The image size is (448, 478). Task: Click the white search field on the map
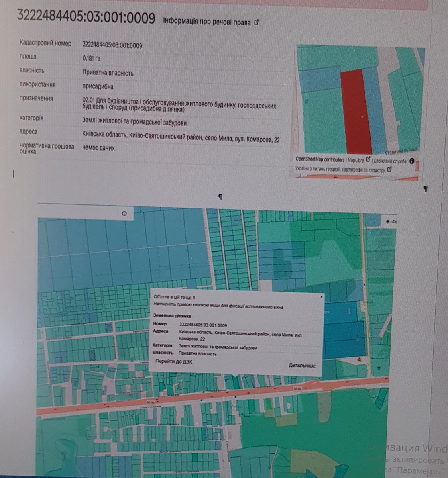pyautogui.click(x=80, y=212)
